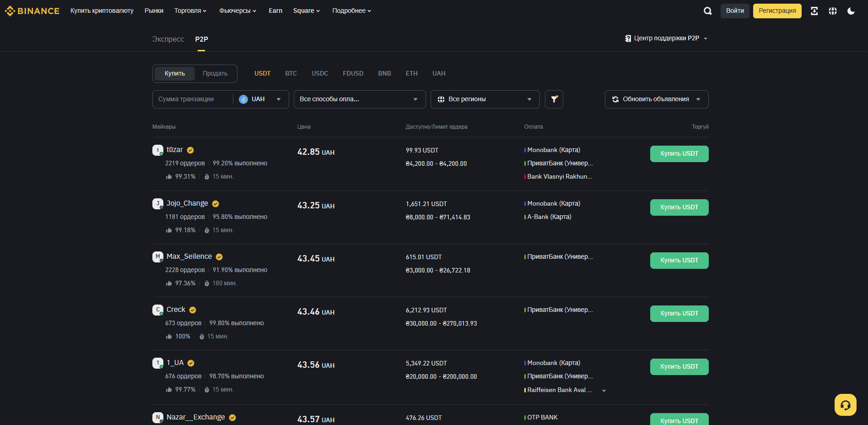This screenshot has width=868, height=425.
Task: Open the Binance logo home link
Action: click(x=32, y=11)
